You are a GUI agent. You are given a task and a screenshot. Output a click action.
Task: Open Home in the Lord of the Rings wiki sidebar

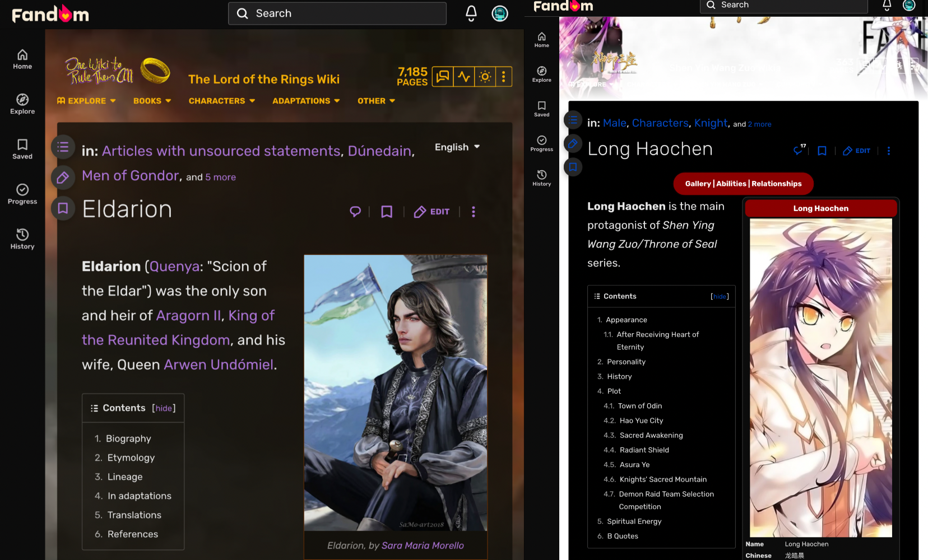pos(22,59)
